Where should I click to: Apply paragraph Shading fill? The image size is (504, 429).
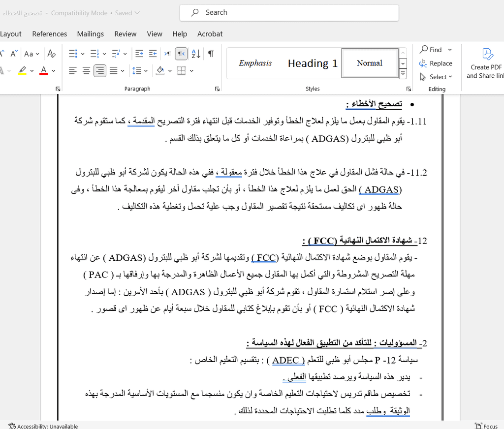pos(160,71)
